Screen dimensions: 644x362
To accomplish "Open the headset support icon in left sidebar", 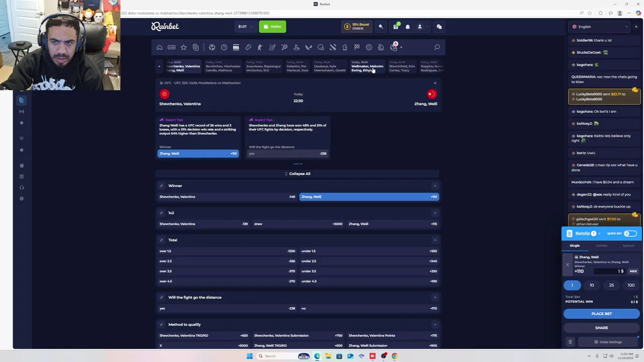I will [21, 188].
